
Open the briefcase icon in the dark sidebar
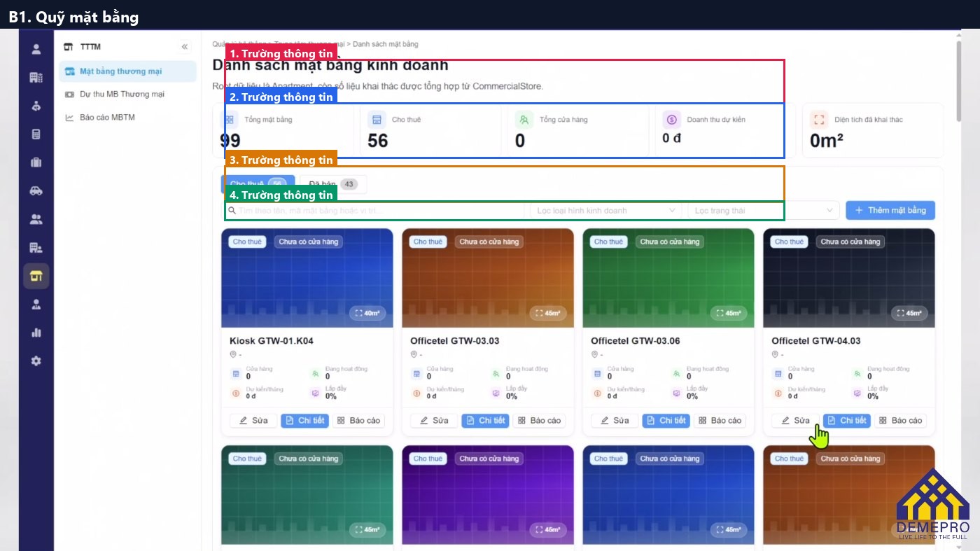[36, 162]
